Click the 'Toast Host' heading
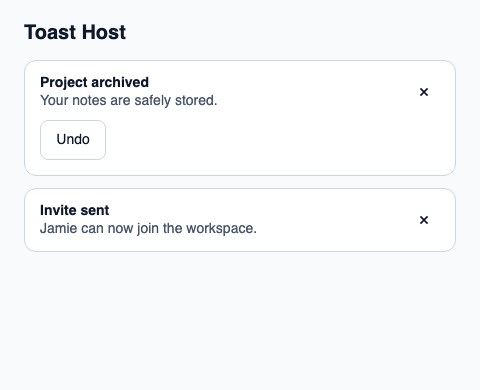Screen dimensions: 480x390 pos(75,32)
